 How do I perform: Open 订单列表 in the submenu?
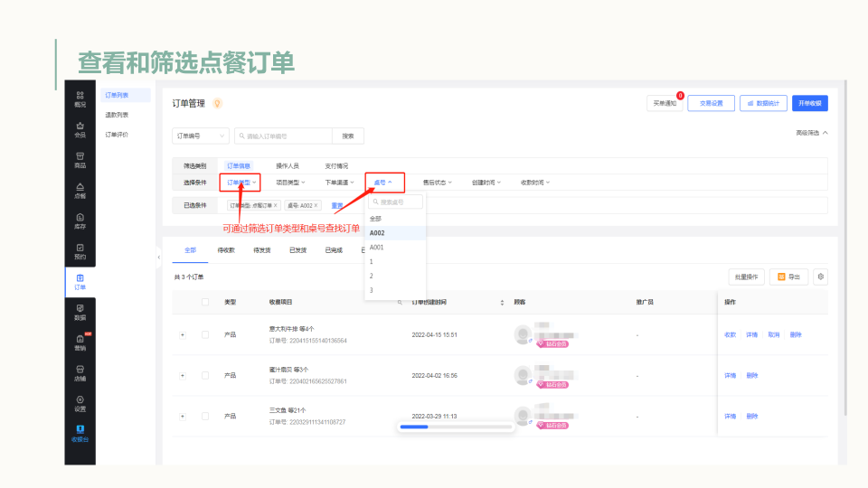pos(125,95)
